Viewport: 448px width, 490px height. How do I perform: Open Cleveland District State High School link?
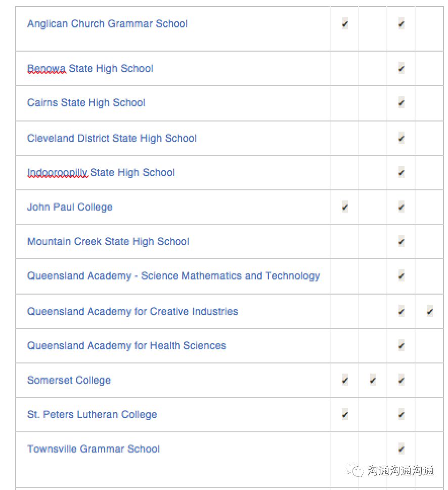112,138
